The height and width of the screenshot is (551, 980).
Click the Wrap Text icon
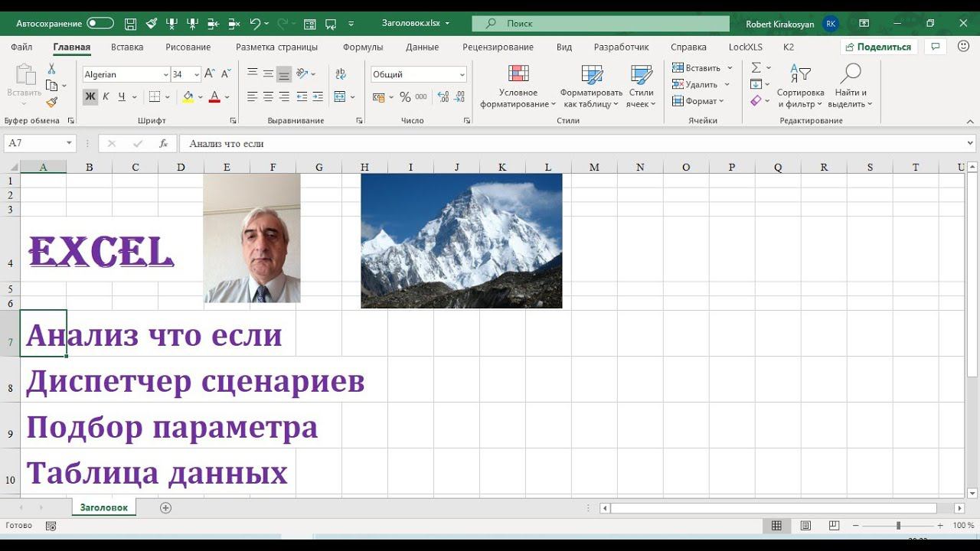[x=341, y=73]
